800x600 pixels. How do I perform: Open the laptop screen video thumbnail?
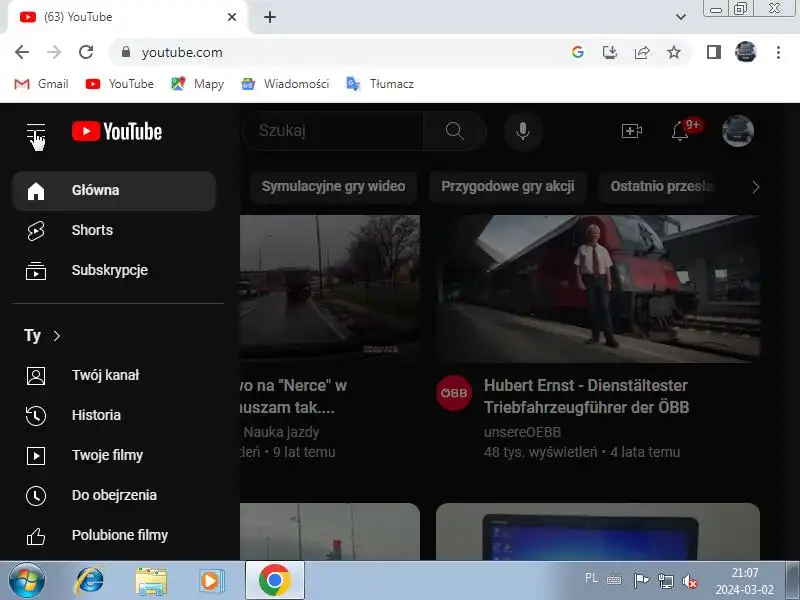(598, 532)
